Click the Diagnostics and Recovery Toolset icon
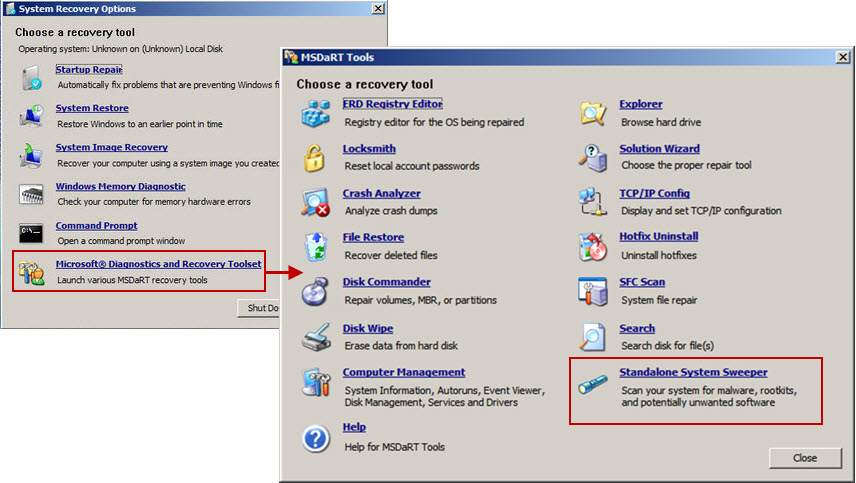Viewport: 856px width, 483px height. pos(31,272)
